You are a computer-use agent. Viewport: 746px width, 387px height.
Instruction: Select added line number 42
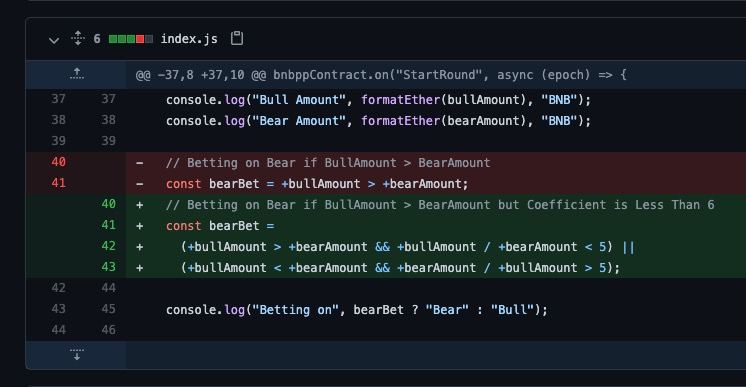coord(108,246)
